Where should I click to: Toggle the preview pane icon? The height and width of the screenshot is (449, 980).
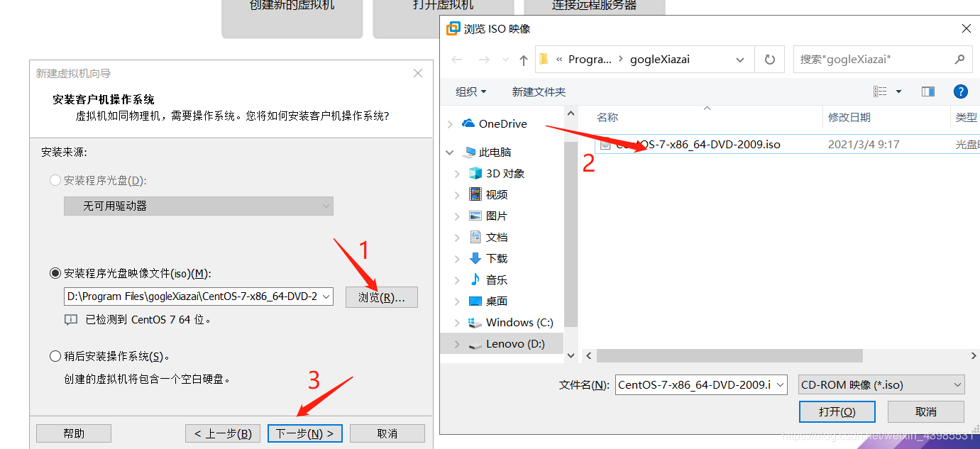928,92
